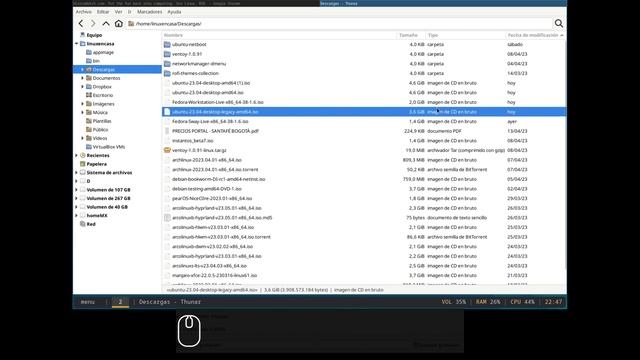Sort by Fecha de modificación column header
This screenshot has width=640, height=360.
tap(536, 35)
